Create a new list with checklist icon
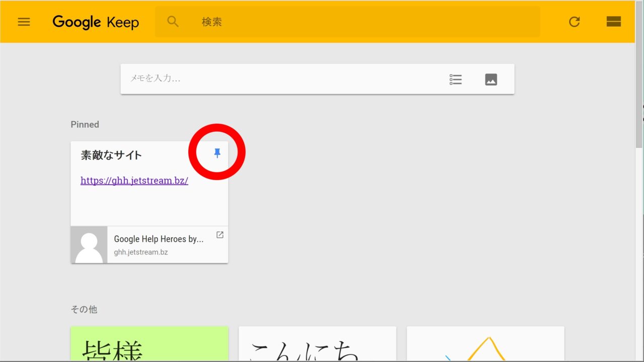Image resolution: width=644 pixels, height=362 pixels. click(455, 79)
